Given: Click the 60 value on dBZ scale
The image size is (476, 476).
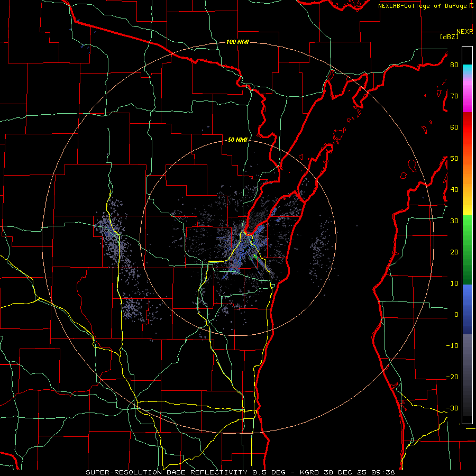Looking at the screenshot, I should pyautogui.click(x=454, y=127).
